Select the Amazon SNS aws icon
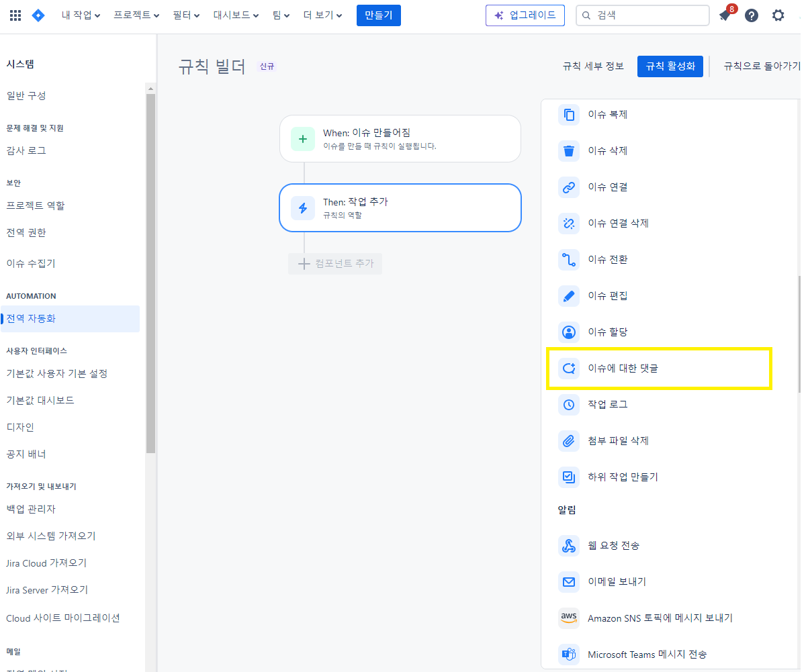 569,618
